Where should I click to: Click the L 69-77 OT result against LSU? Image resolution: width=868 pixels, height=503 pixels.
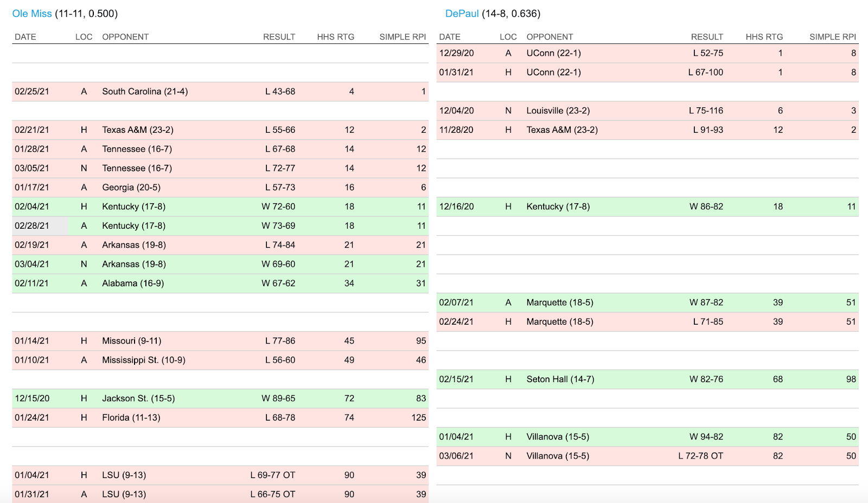[273, 475]
